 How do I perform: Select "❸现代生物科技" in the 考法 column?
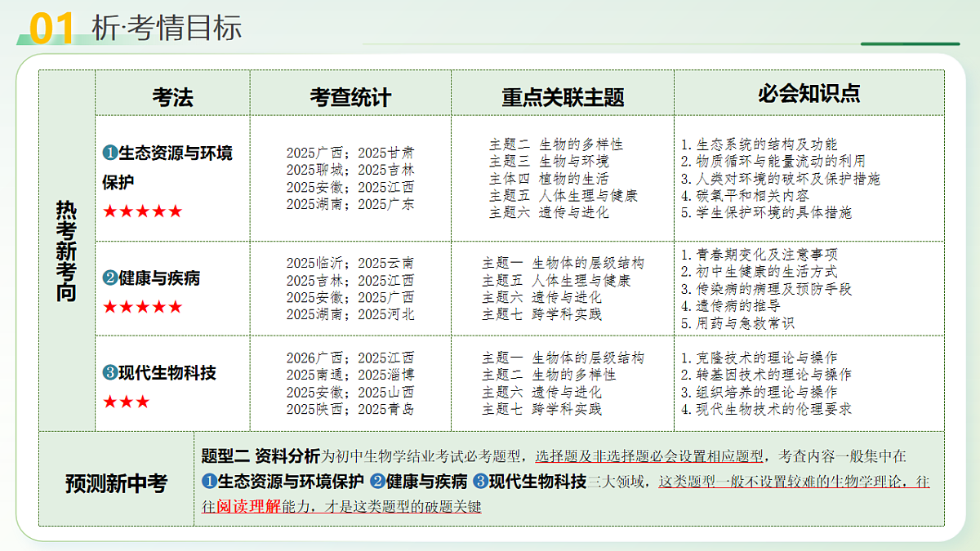(159, 373)
